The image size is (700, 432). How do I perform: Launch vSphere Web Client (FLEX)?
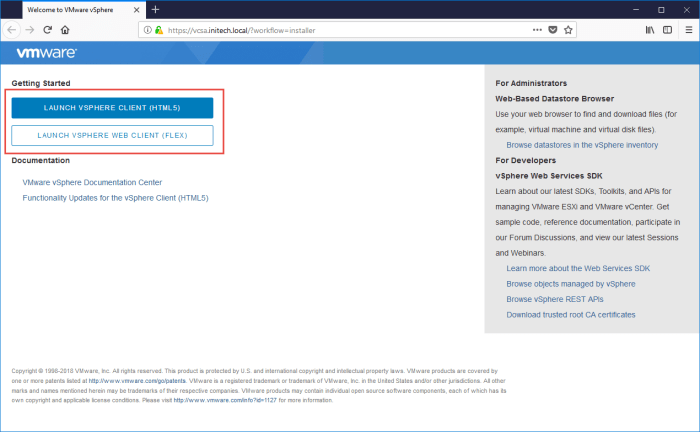pos(112,135)
